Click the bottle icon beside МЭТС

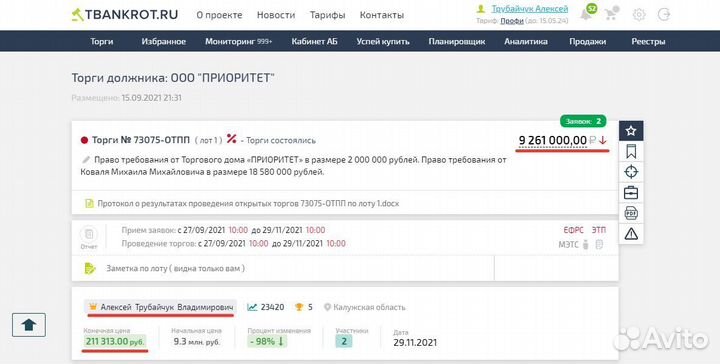pyautogui.click(x=585, y=245)
